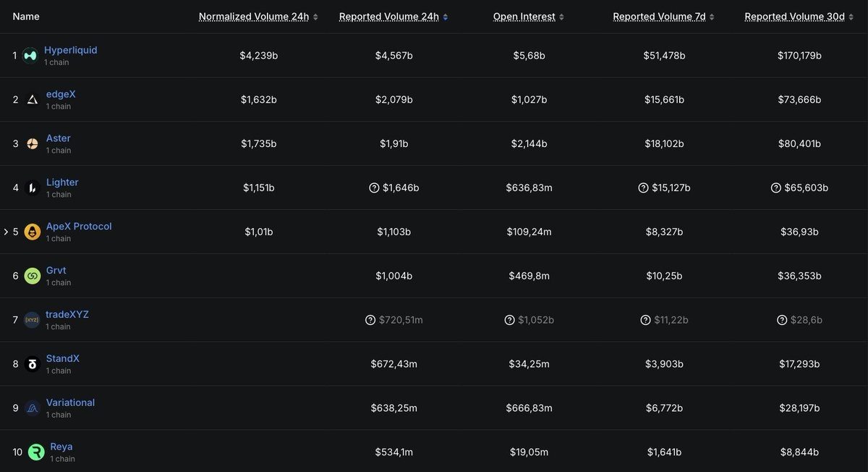This screenshot has width=868, height=472.
Task: Sort by Reported Volume 24h arrows
Action: [445, 17]
